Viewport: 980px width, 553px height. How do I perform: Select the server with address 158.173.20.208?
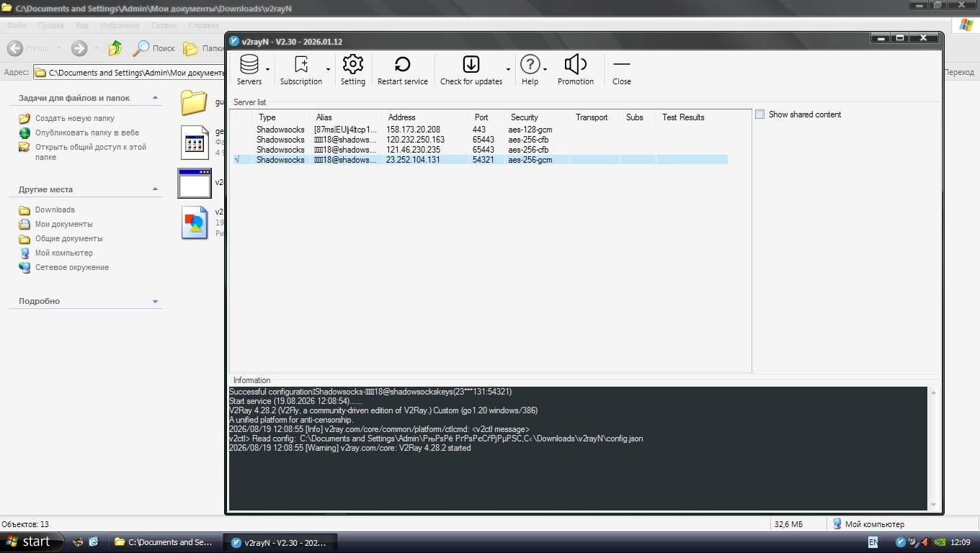pos(479,130)
